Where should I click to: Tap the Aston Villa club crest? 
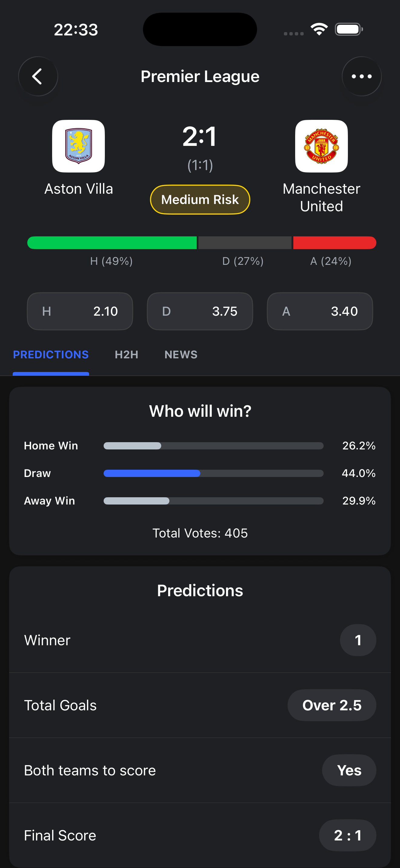point(78,146)
